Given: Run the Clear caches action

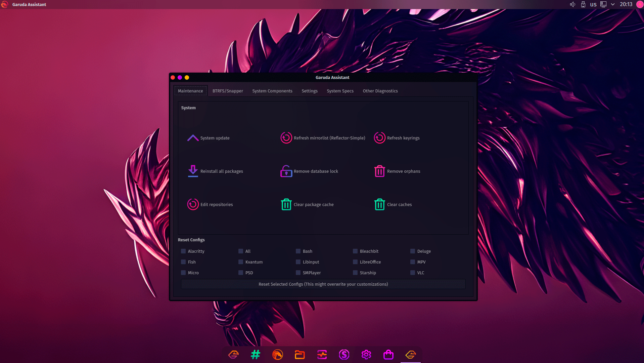Looking at the screenshot, I should click(x=393, y=204).
